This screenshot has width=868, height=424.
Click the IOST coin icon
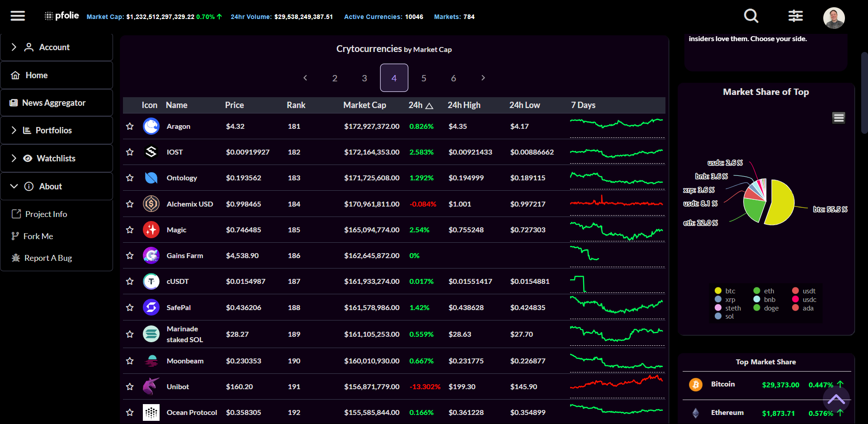(151, 152)
